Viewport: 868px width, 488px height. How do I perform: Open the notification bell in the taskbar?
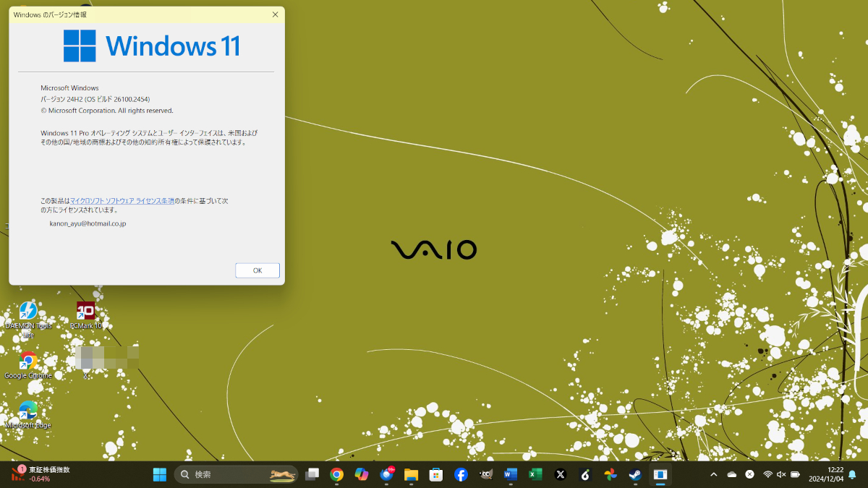tap(852, 475)
